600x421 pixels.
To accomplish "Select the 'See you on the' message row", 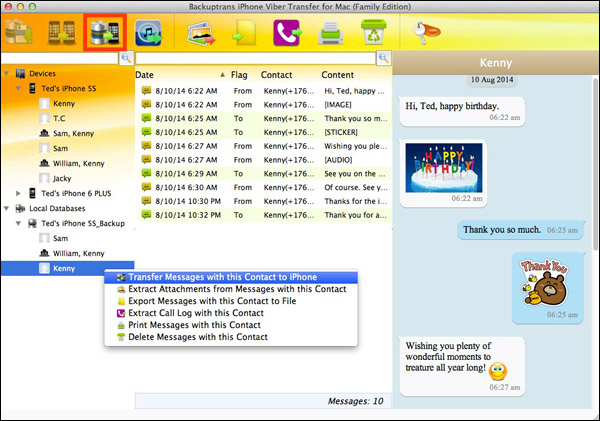I will click(264, 173).
